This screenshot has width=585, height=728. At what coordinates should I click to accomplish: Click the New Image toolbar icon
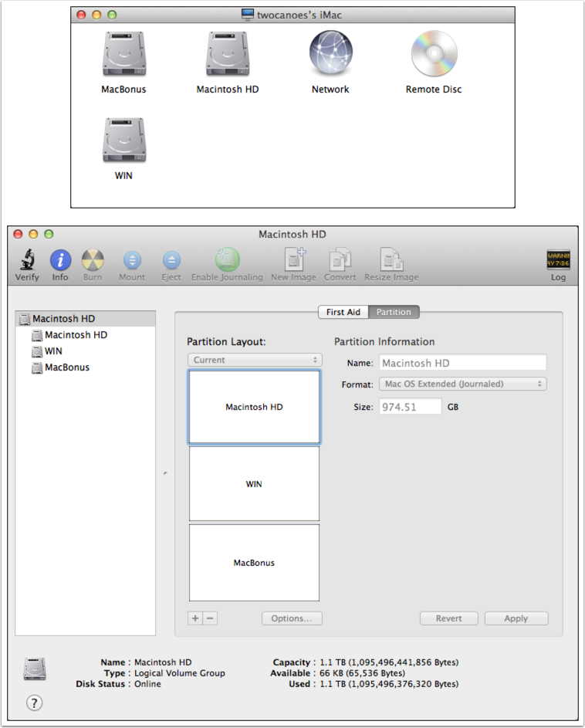pyautogui.click(x=294, y=259)
